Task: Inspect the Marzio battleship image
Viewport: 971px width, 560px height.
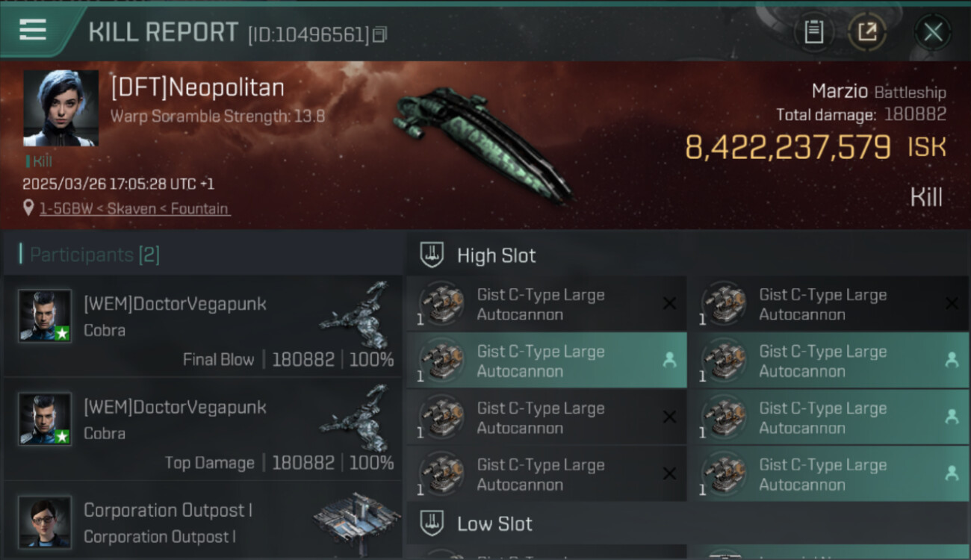Action: pyautogui.click(x=482, y=142)
